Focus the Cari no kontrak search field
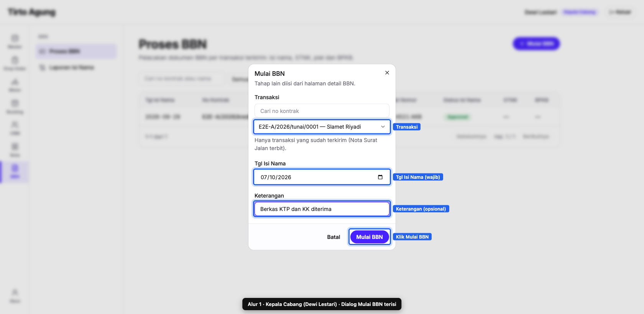This screenshot has width=644, height=314. coord(322,111)
